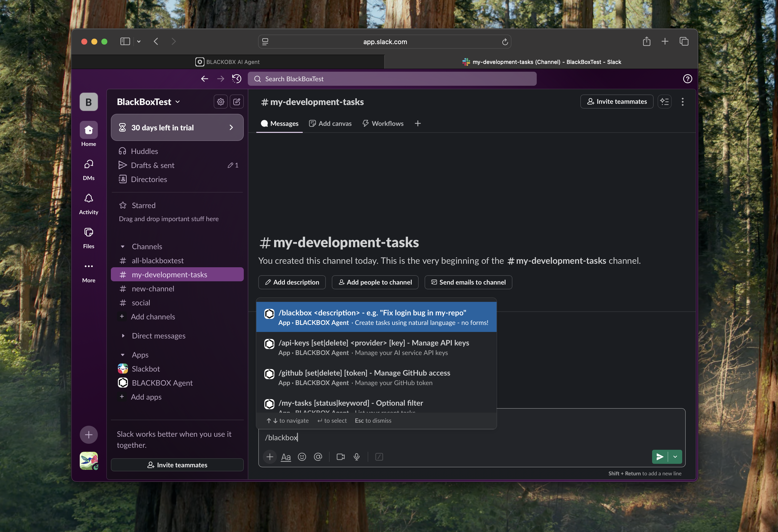Toggle the Safari sidebar button
The image size is (778, 532).
click(x=125, y=41)
